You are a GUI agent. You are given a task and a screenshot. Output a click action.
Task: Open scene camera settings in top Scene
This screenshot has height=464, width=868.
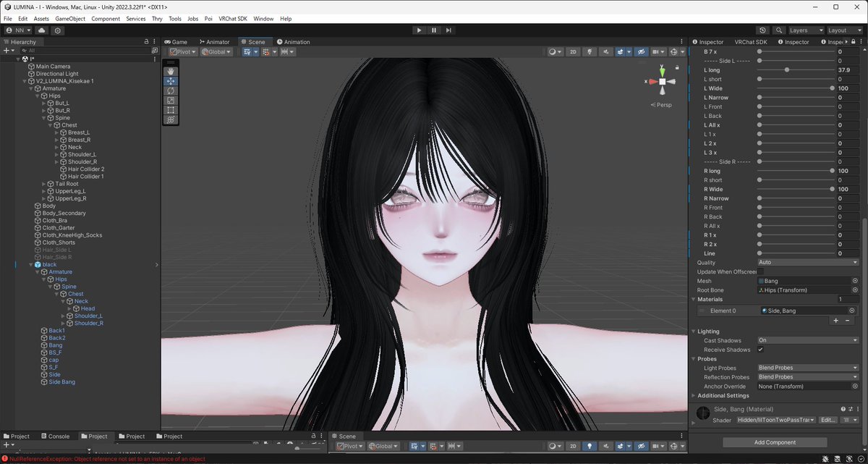[x=658, y=52]
